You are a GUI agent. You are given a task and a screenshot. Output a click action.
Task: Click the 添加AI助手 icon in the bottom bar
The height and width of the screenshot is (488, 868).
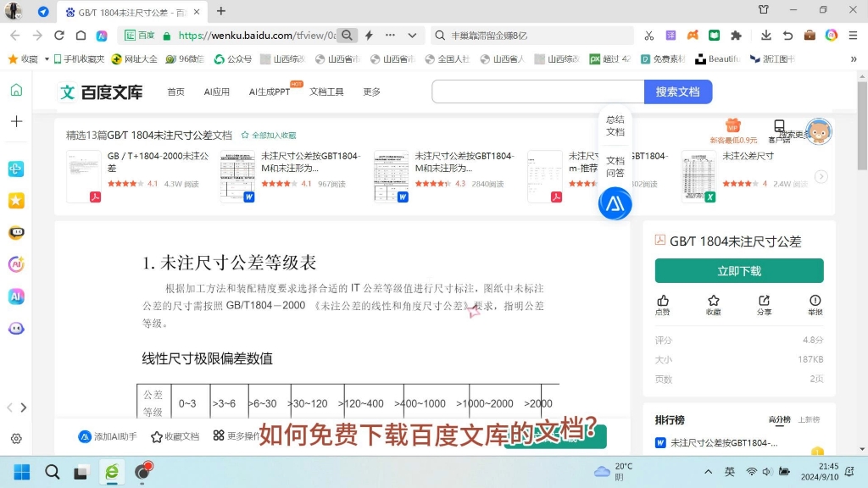85,435
